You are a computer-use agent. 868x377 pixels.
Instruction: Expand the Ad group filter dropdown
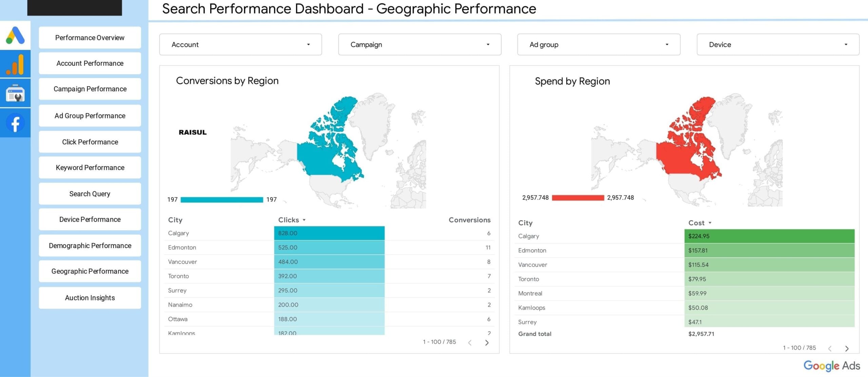click(x=598, y=44)
